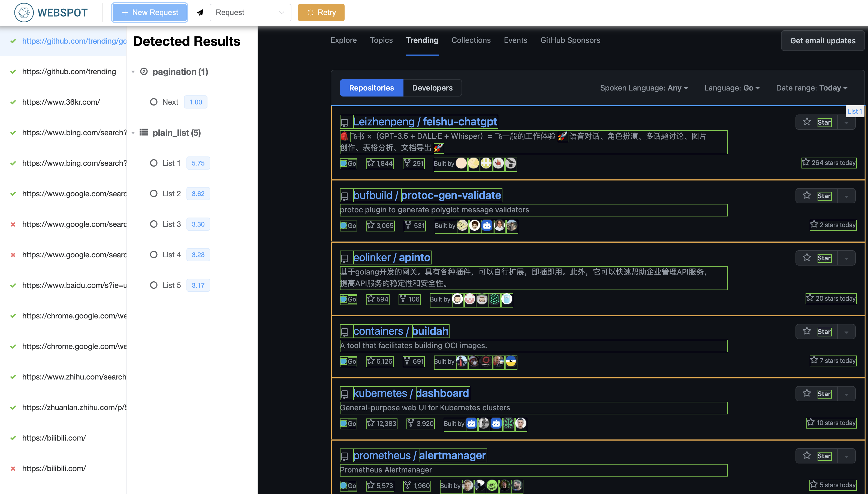The width and height of the screenshot is (868, 494).
Task: Click repo icon beside bufbuild / protoc-gen-validate
Action: tap(344, 196)
